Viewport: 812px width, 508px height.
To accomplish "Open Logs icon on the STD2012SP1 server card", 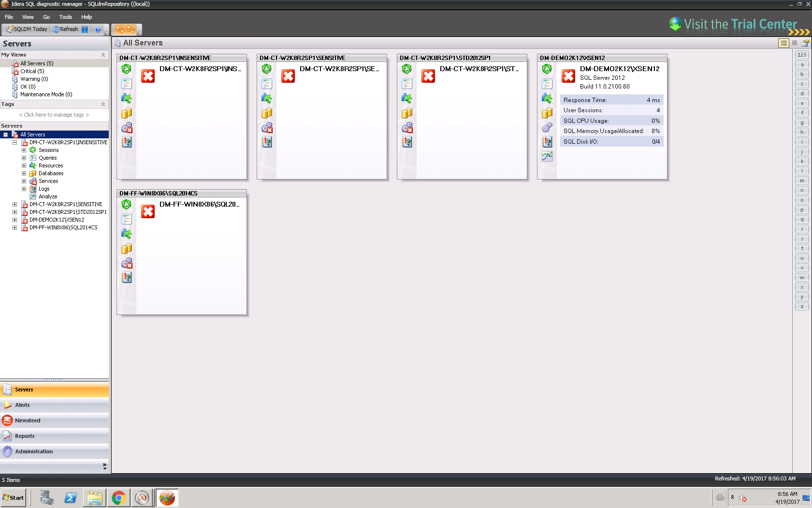I will pos(407,142).
